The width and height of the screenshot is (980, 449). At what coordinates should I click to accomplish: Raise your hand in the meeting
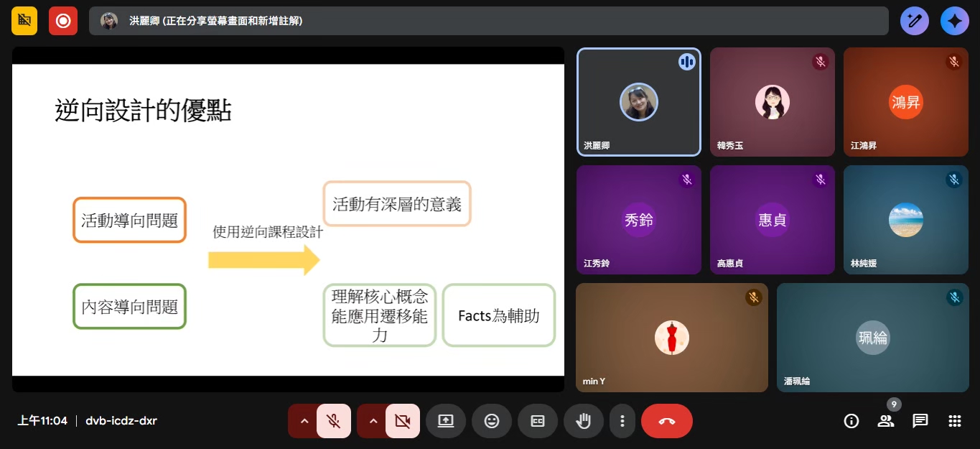click(x=584, y=421)
